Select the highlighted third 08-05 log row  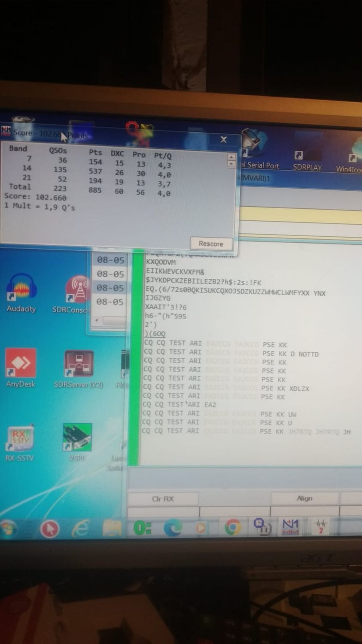point(110,288)
